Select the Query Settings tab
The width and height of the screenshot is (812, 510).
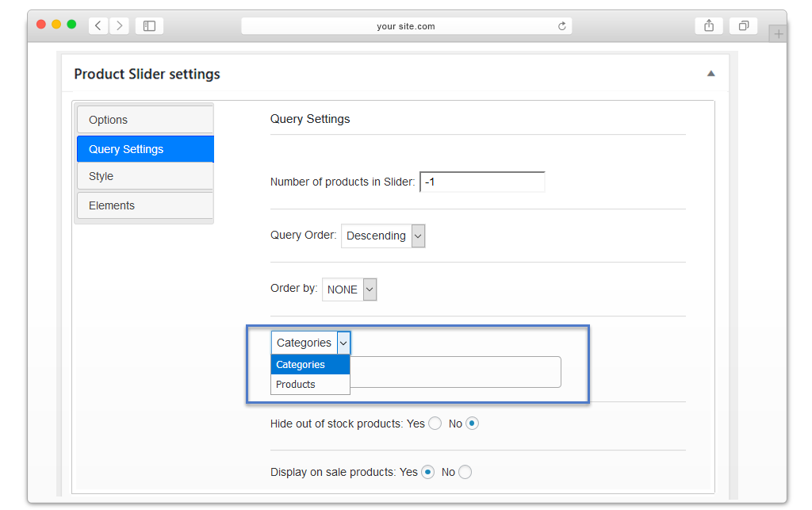pos(145,149)
